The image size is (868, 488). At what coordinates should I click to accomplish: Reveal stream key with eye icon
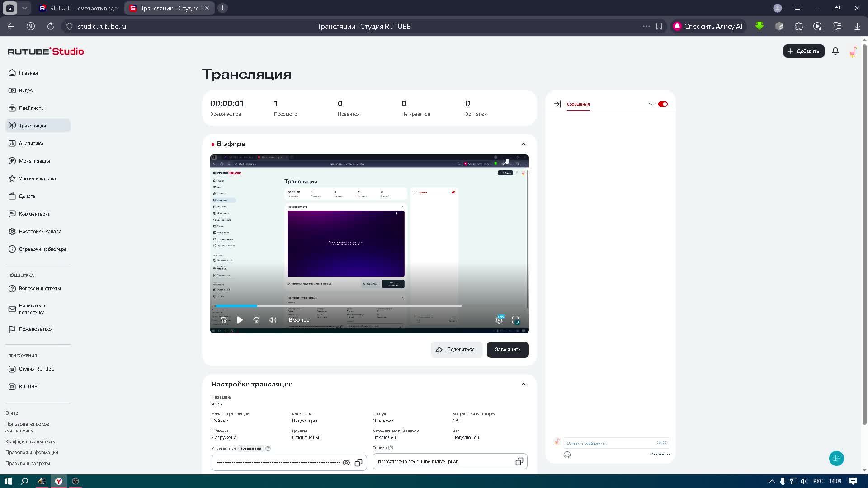click(346, 463)
